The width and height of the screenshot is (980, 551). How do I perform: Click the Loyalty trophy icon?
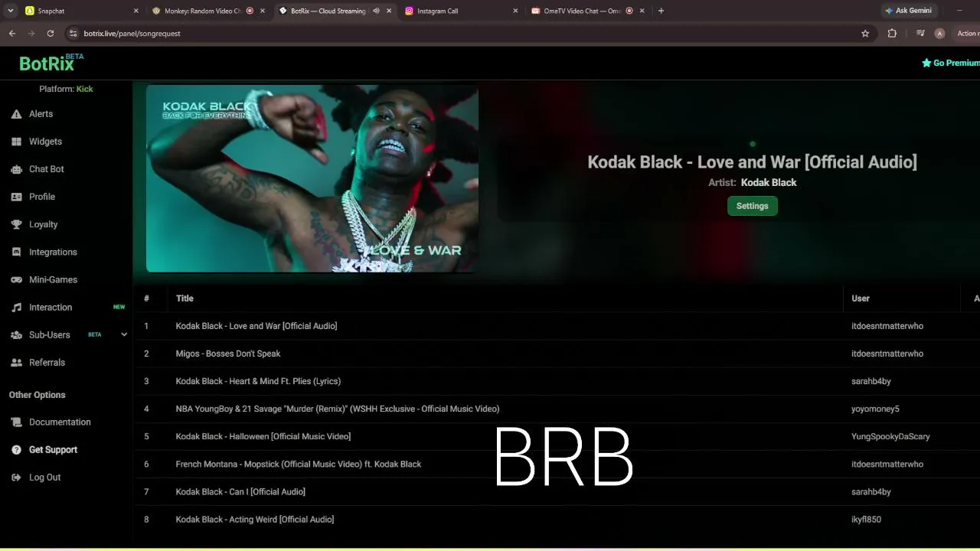pos(16,224)
